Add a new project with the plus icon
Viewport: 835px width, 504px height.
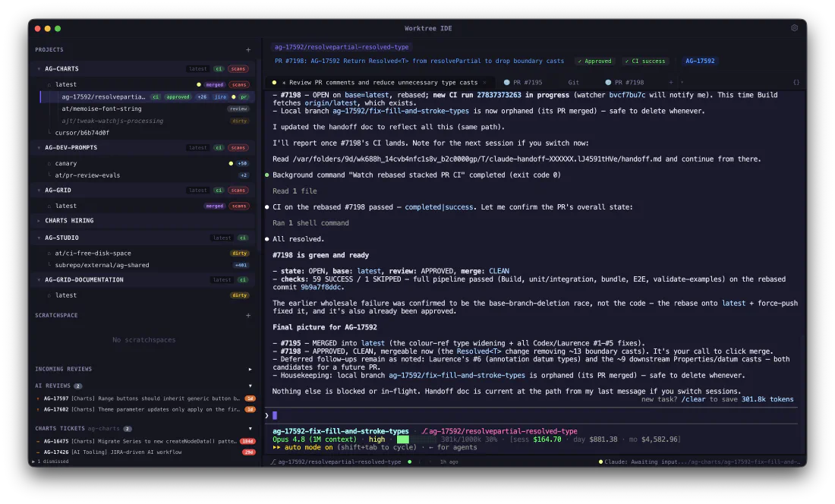coord(248,50)
